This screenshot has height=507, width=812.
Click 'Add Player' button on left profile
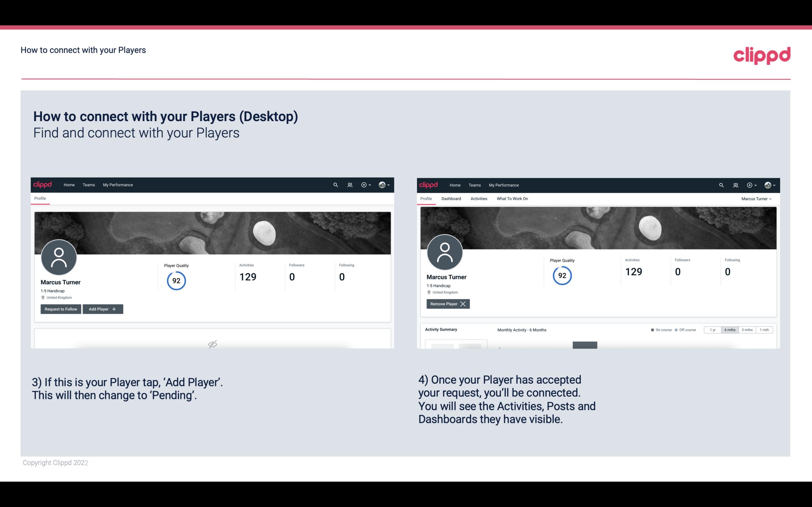click(102, 308)
